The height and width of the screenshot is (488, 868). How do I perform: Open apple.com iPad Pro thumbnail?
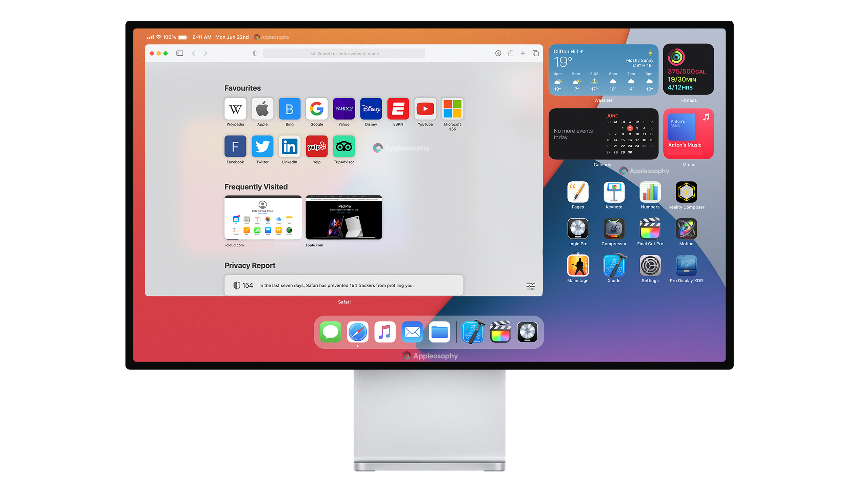344,218
